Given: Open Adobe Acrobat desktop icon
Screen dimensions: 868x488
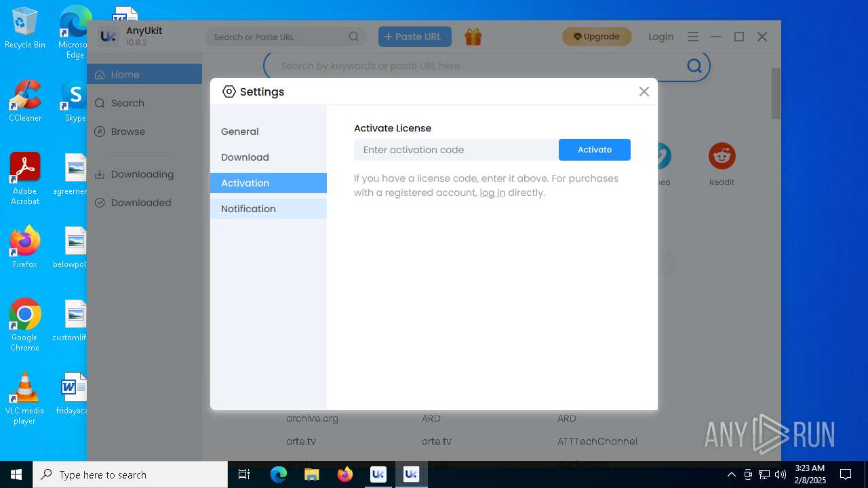Looking at the screenshot, I should tap(25, 179).
